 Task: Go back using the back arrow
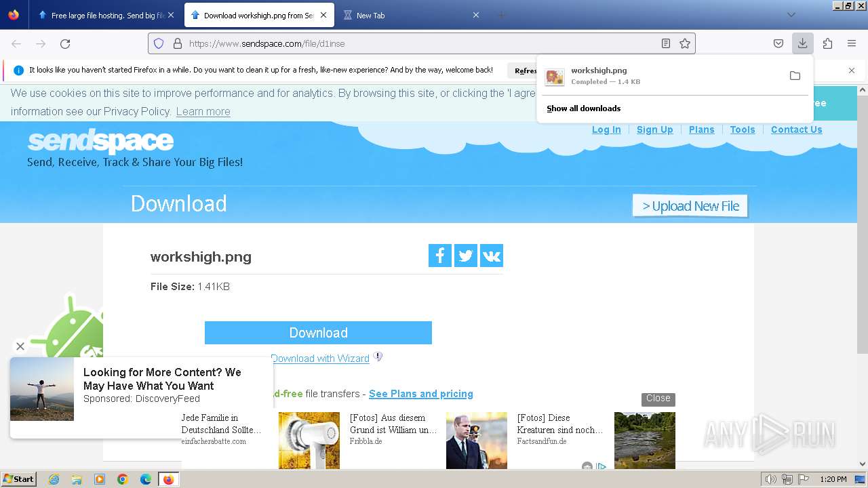point(16,43)
